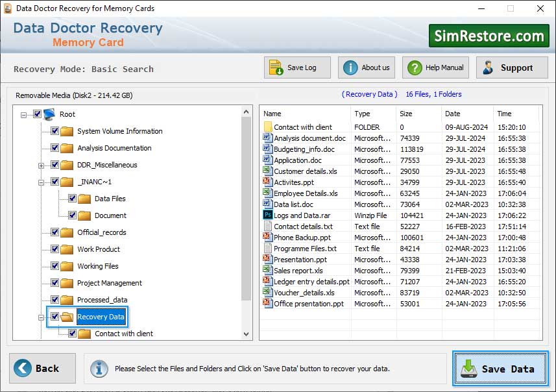This screenshot has width=556, height=392.
Task: Click the folder icon of Contact with client row
Action: 268,127
